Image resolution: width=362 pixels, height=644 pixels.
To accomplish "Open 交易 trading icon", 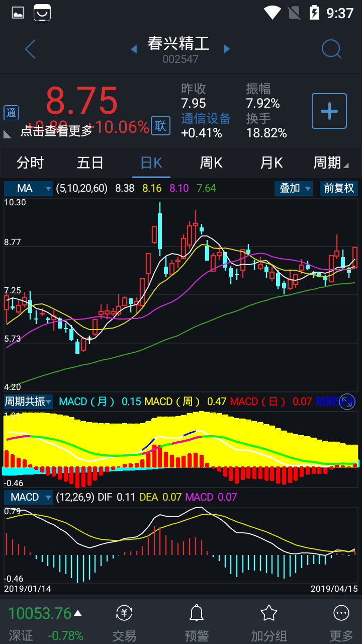I will pos(124,623).
